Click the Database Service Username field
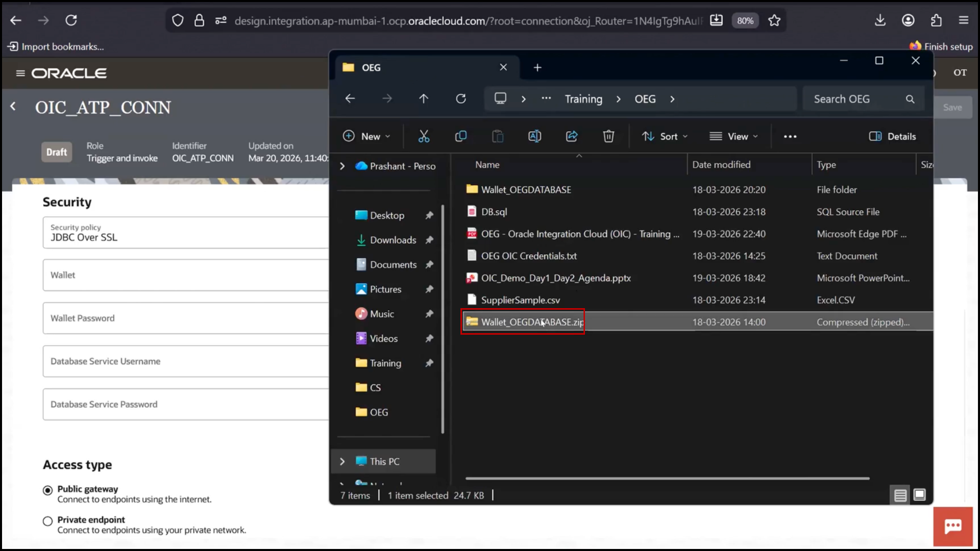 tap(186, 361)
